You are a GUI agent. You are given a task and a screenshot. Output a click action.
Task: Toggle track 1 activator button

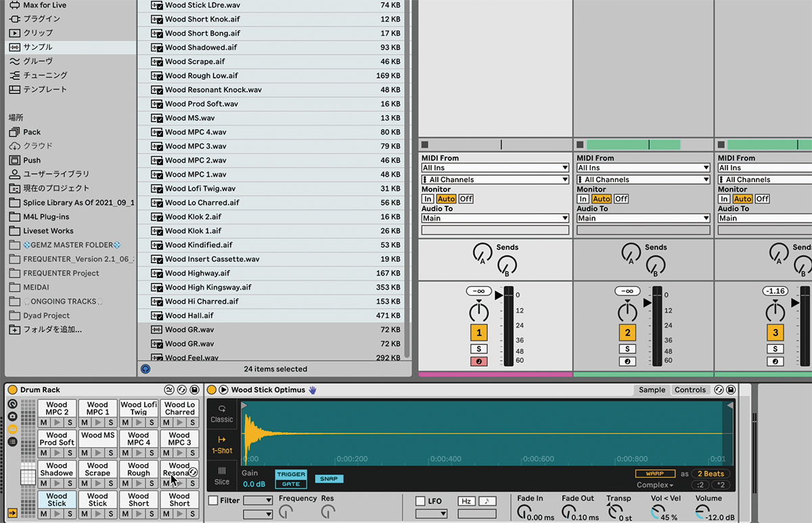point(479,333)
